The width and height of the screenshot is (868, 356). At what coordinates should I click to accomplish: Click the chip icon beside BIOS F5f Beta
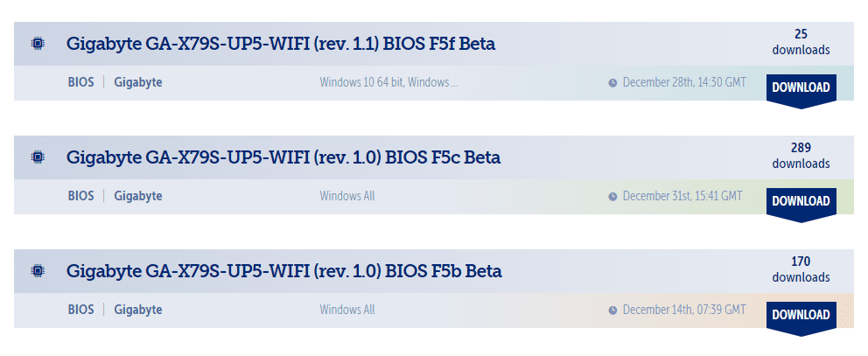[38, 44]
